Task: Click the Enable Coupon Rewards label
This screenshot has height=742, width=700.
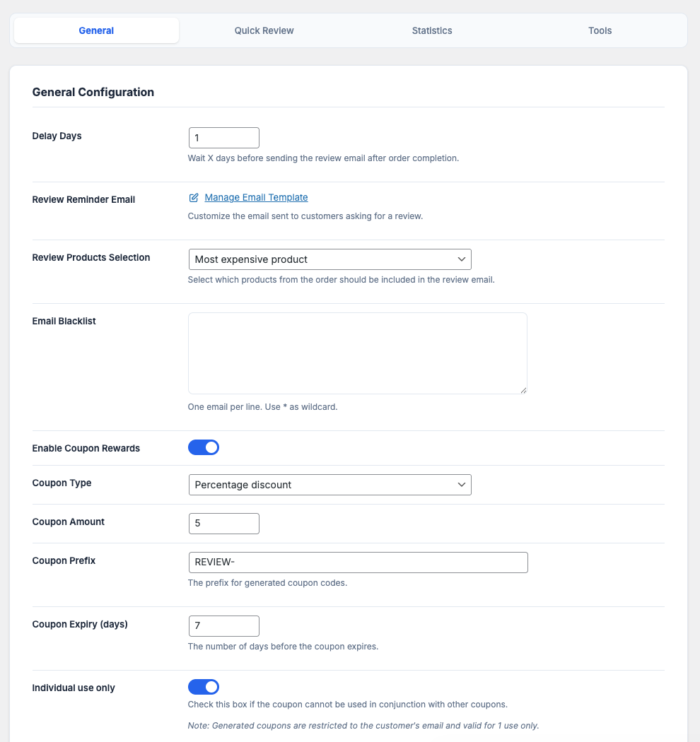Action: [86, 449]
